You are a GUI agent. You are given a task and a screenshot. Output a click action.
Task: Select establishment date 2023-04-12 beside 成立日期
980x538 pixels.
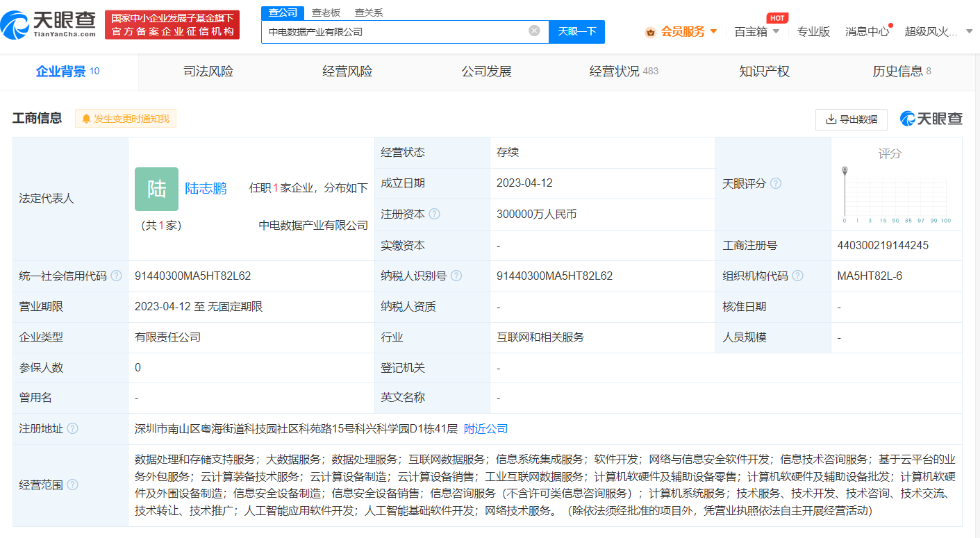pyautogui.click(x=524, y=183)
